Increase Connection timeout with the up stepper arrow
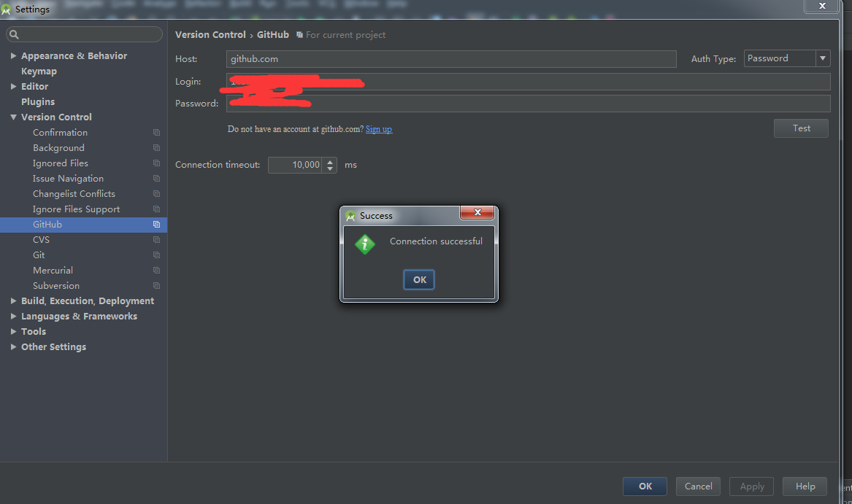852x504 pixels. click(x=329, y=161)
